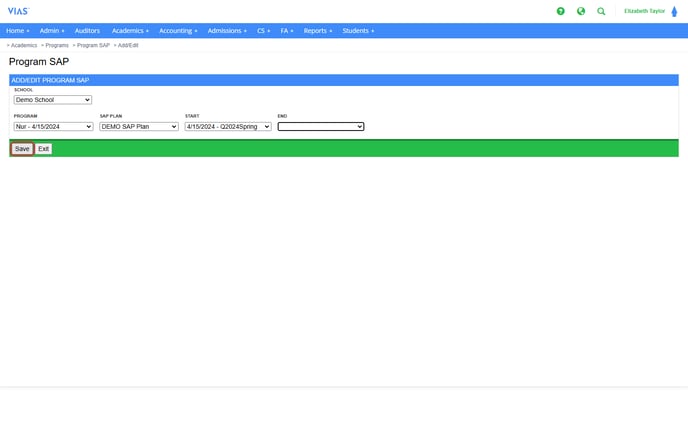Image resolution: width=688 pixels, height=421 pixels.
Task: Open the Academics menu in navbar
Action: click(x=130, y=31)
